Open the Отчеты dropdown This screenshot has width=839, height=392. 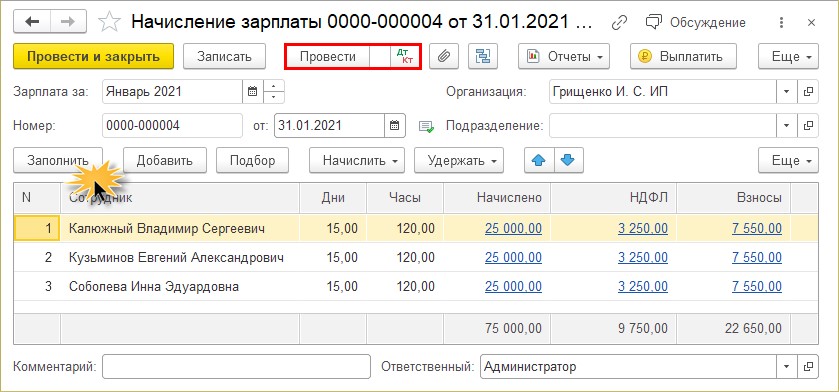point(564,56)
